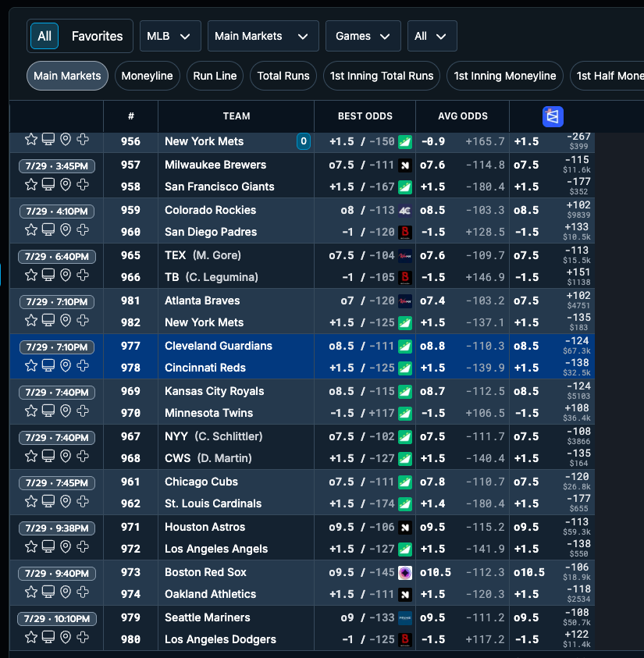Star the Kansas City Royals game
This screenshot has width=644, height=658.
pyautogui.click(x=31, y=411)
